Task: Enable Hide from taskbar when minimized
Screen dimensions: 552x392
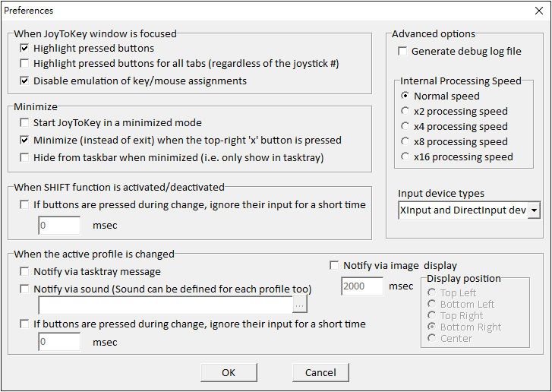Action: pos(26,158)
